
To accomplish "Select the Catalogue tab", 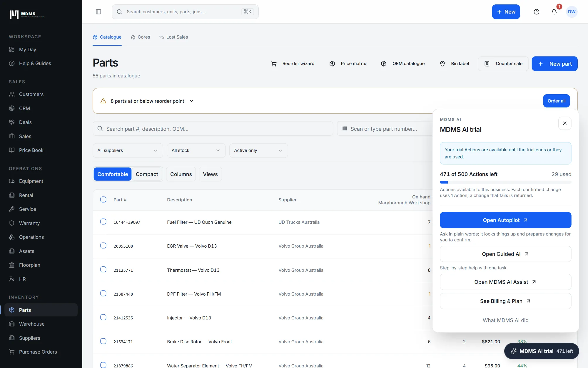I will [107, 37].
